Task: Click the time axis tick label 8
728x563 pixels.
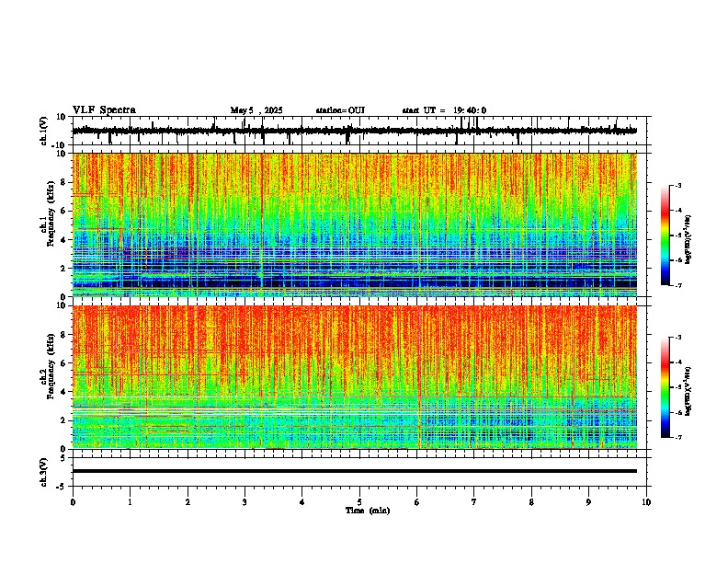Action: coord(531,502)
